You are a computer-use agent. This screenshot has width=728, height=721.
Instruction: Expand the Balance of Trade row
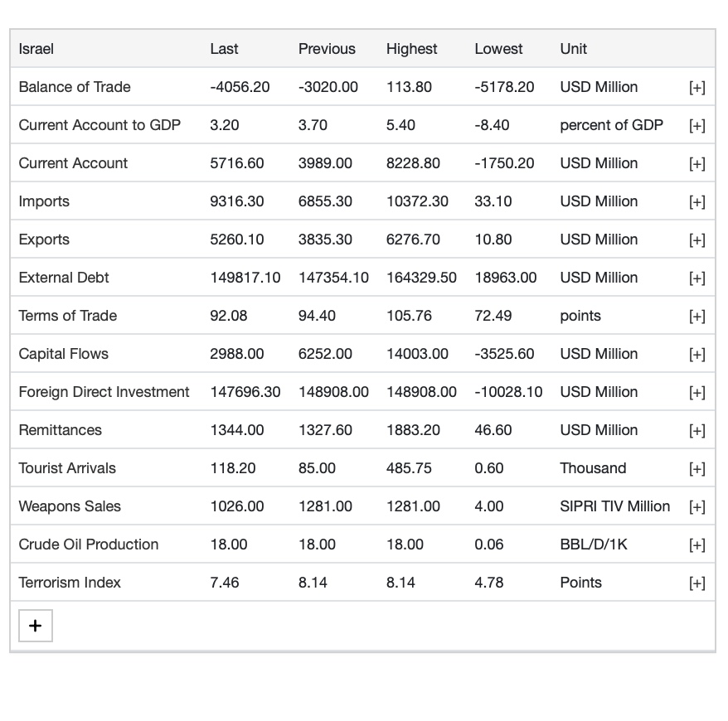point(696,88)
